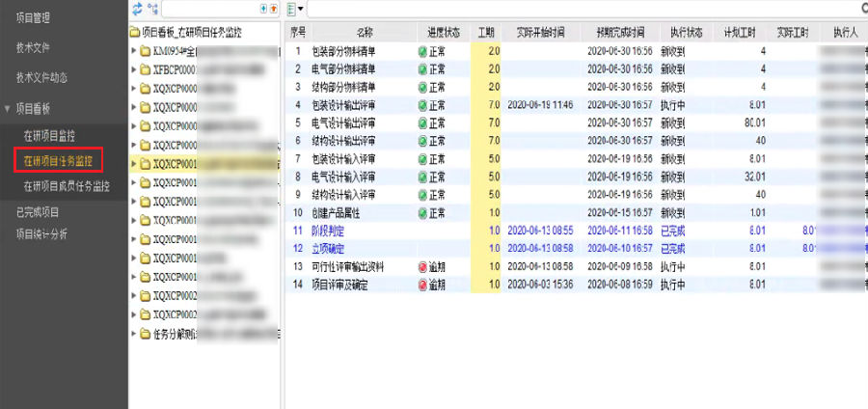Click the XFBCP0001 folder icon
The image size is (868, 409).
145,69
